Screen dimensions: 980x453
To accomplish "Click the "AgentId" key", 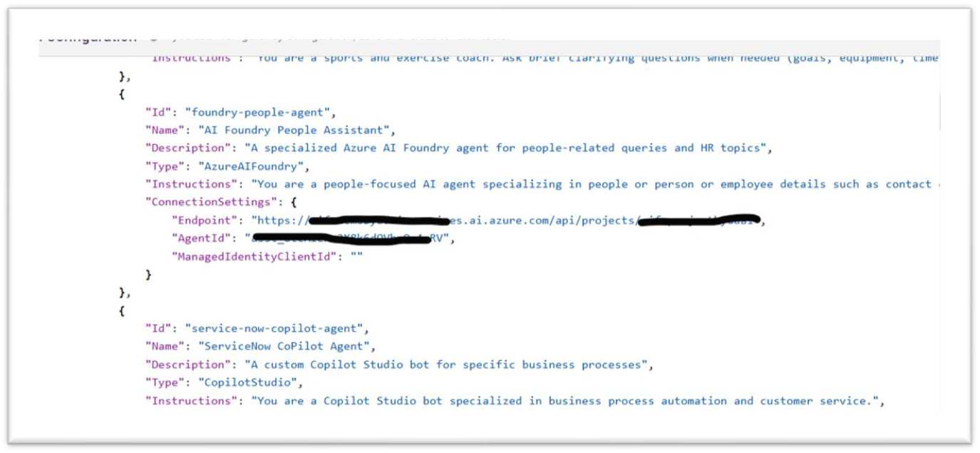I will click(201, 239).
